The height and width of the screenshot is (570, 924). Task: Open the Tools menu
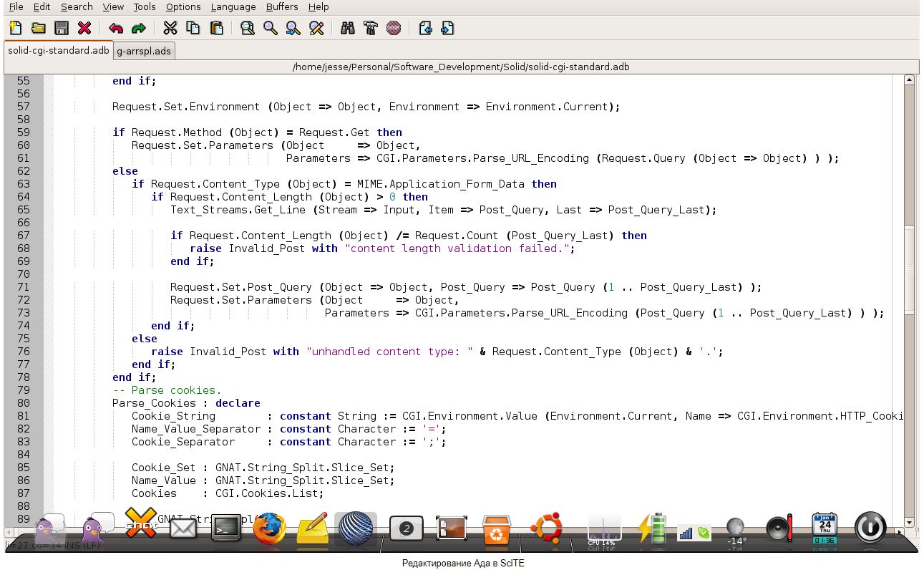tap(145, 6)
